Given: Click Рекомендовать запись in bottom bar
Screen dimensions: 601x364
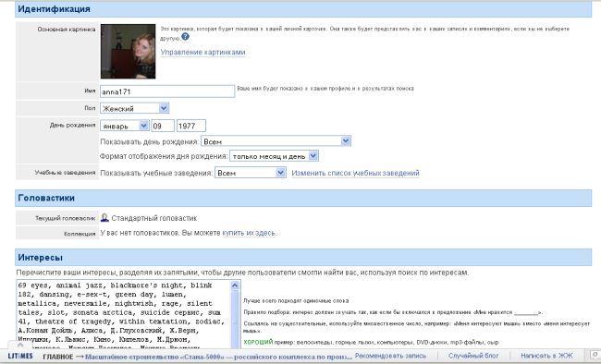Looking at the screenshot, I should click(x=390, y=356).
